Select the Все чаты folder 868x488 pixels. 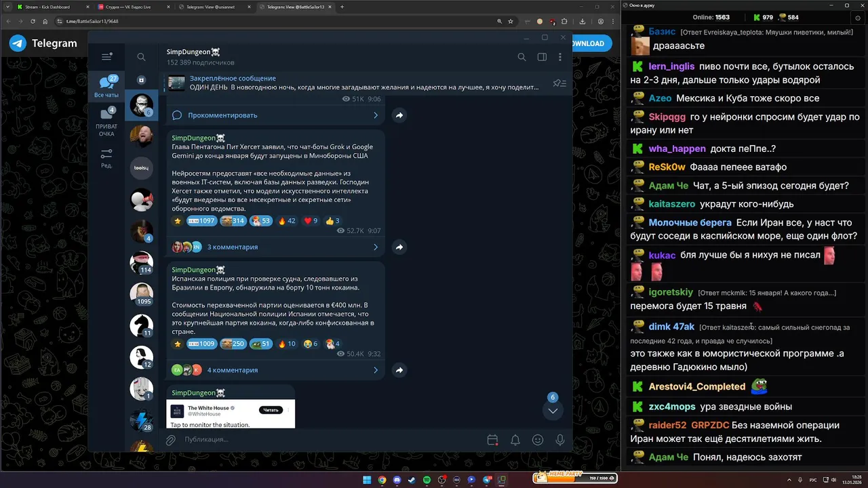coord(106,87)
